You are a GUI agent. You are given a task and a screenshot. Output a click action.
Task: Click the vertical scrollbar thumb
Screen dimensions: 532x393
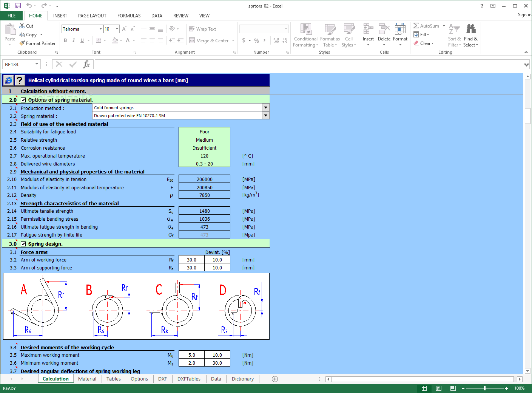[527, 116]
